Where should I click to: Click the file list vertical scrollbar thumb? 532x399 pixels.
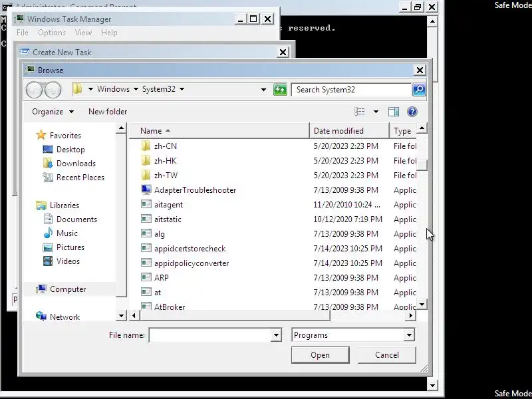pos(422,165)
